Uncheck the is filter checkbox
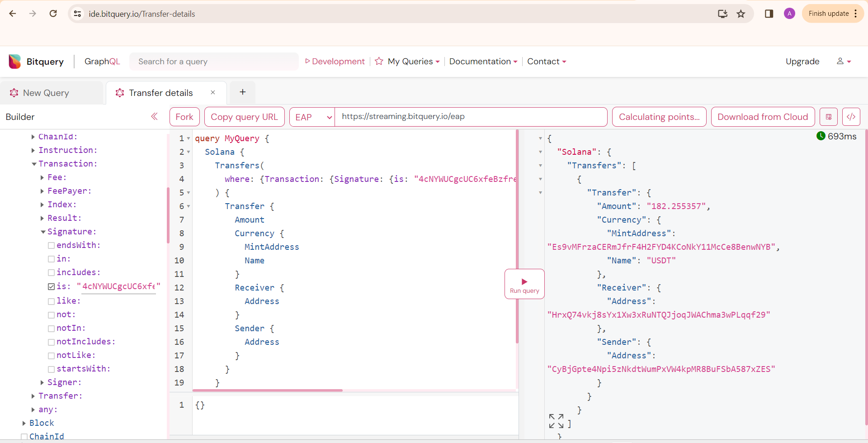868x443 pixels. 52,286
